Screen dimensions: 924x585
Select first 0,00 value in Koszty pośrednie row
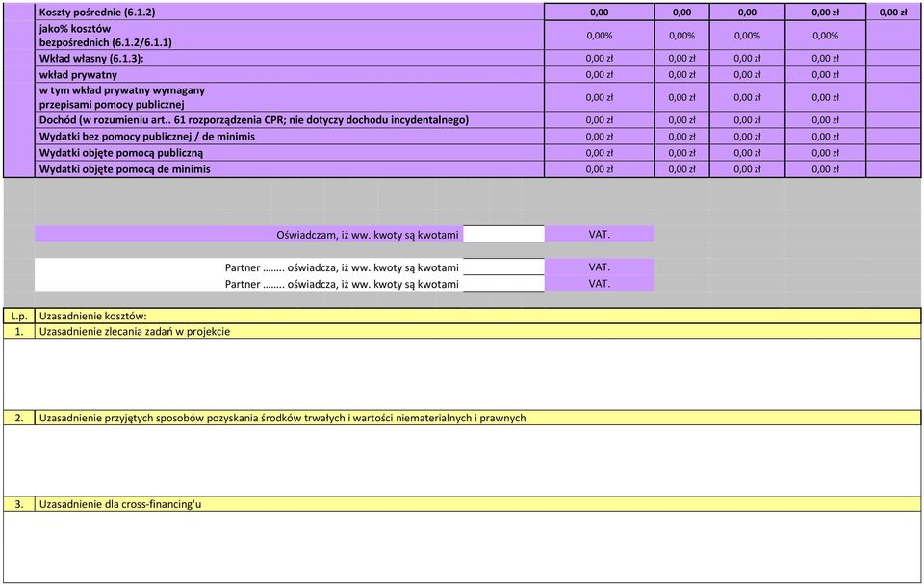pos(600,12)
